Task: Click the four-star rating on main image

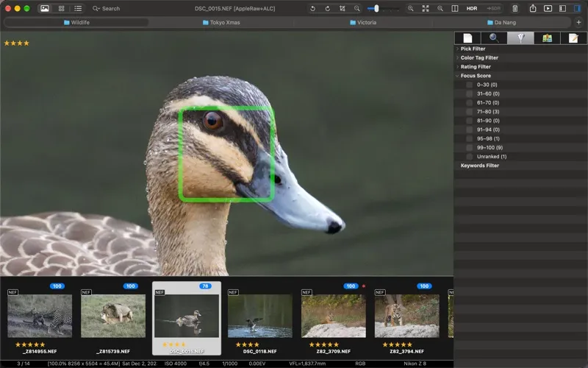Action: click(x=16, y=43)
